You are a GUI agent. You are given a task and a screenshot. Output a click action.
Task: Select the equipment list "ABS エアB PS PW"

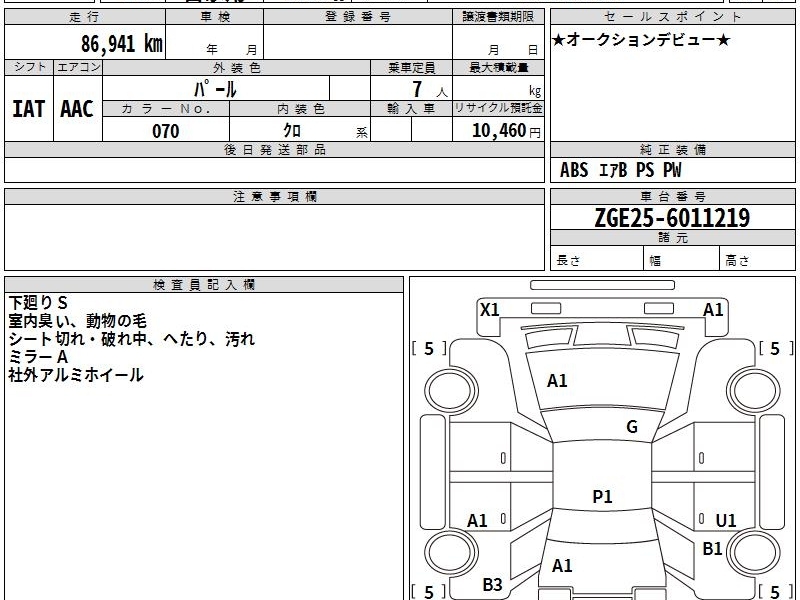pyautogui.click(x=620, y=170)
